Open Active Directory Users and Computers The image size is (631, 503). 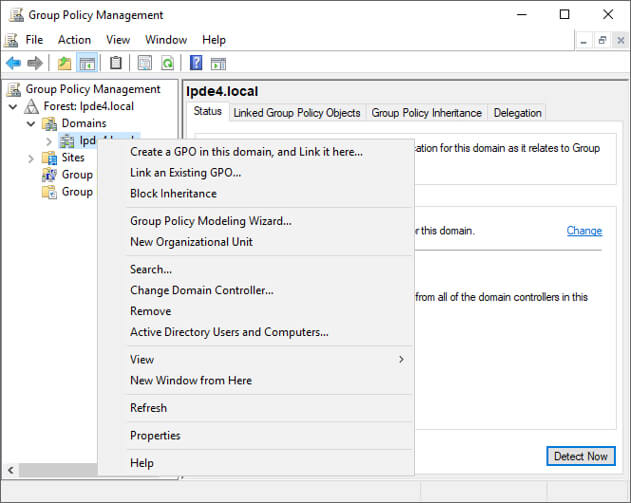pyautogui.click(x=256, y=332)
